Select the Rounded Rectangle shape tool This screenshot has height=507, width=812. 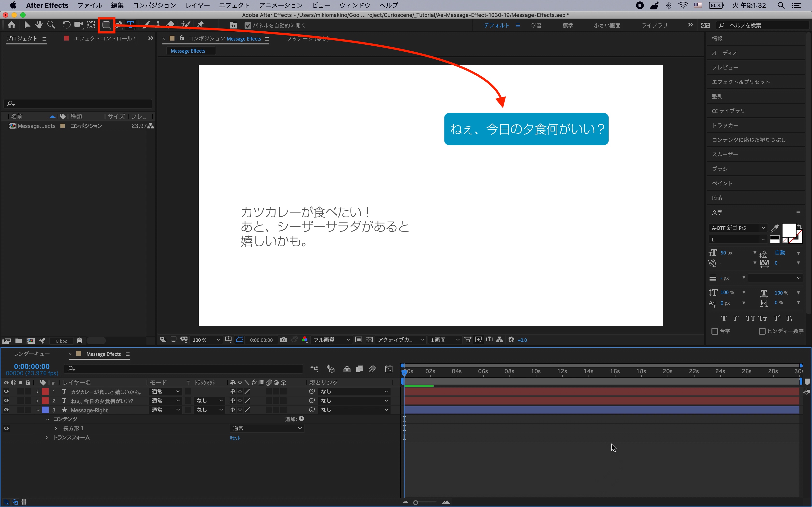pos(106,25)
